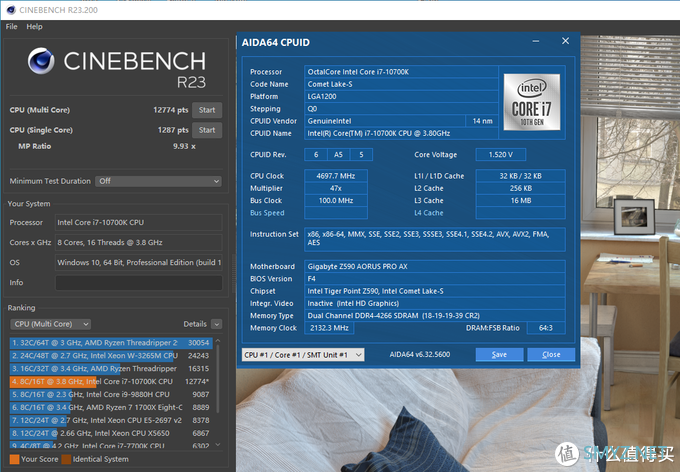
Task: Select the 16C/32T AMD Ryzen Threadripper row
Action: click(111, 369)
